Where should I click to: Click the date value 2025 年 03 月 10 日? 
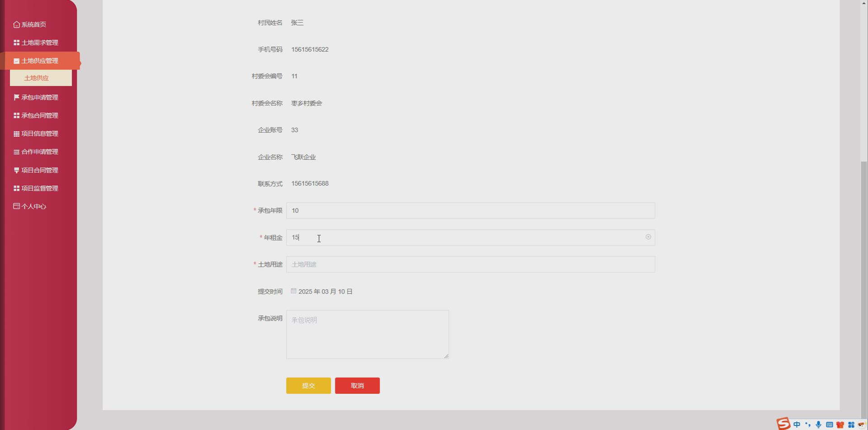pos(325,292)
